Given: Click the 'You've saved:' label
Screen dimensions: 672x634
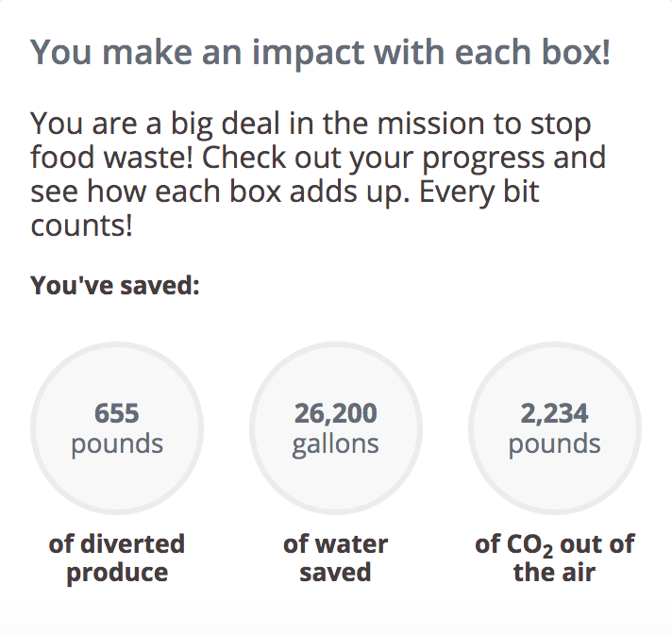Looking at the screenshot, I should click(x=115, y=285).
